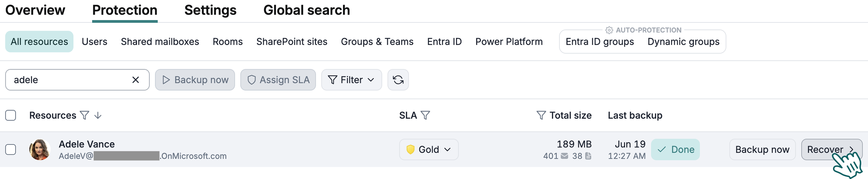Click the Auto-Protection gear icon
Screen dimensions: 868x179
(609, 30)
